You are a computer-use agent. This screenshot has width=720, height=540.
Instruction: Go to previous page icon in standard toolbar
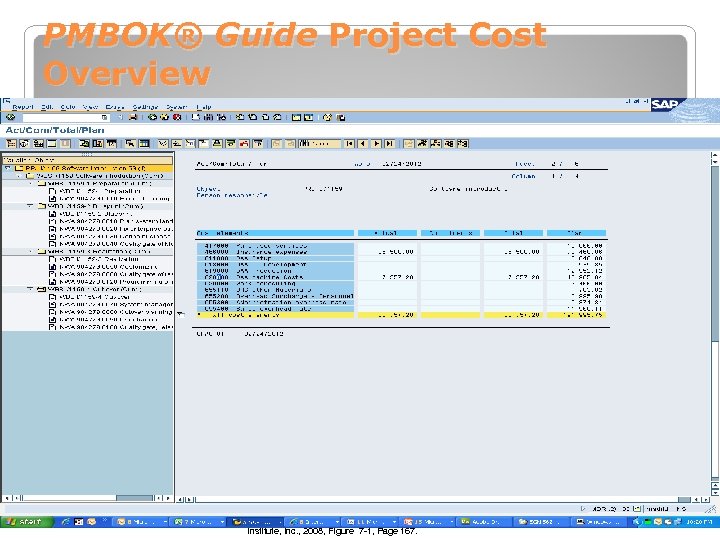click(252, 118)
